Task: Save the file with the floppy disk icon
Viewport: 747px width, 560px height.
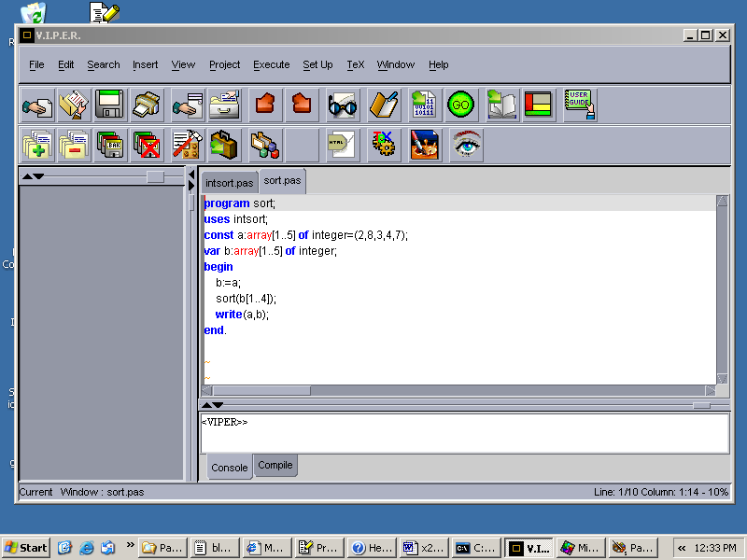Action: coord(109,105)
